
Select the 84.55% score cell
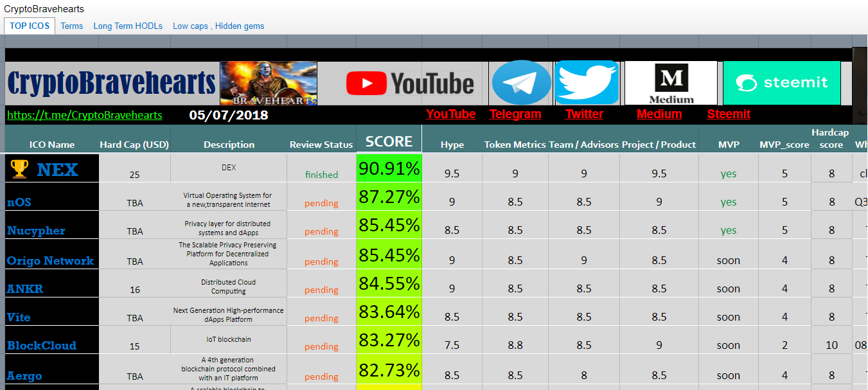point(389,283)
